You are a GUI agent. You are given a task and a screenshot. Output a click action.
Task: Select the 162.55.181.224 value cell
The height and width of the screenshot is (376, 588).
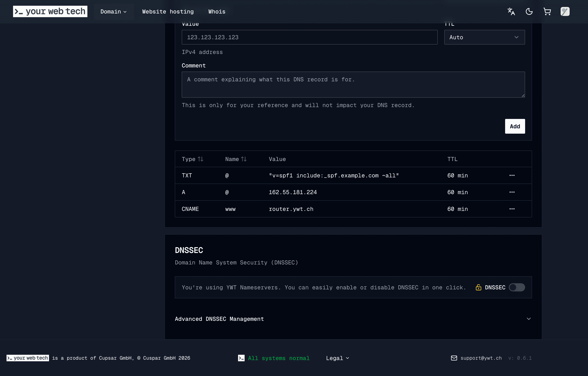pyautogui.click(x=293, y=192)
